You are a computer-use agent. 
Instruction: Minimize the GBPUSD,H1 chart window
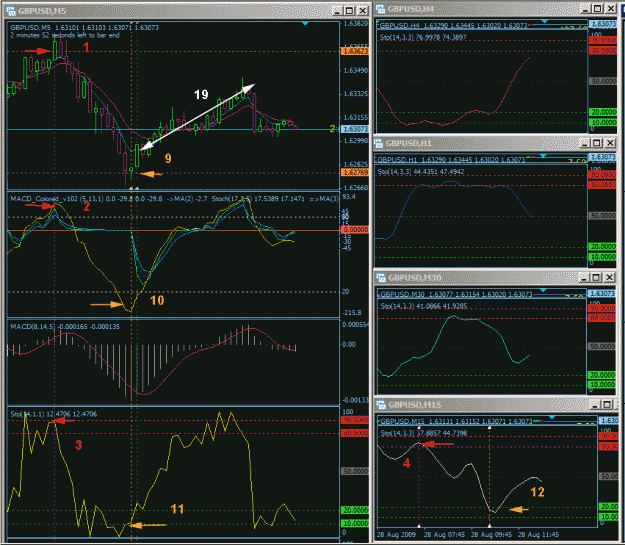pyautogui.click(x=584, y=143)
